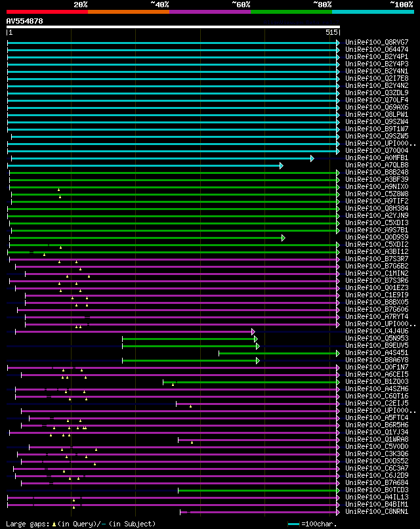
Task: Open hit UniRef100_O64474
Action: tap(377, 50)
